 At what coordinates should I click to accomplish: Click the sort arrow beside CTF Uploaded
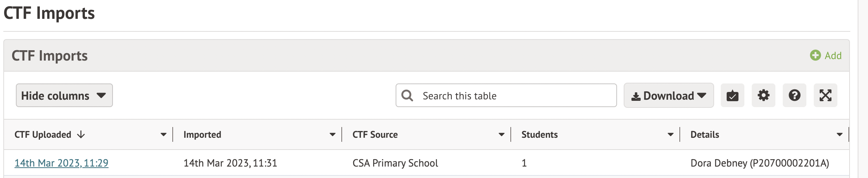81,135
